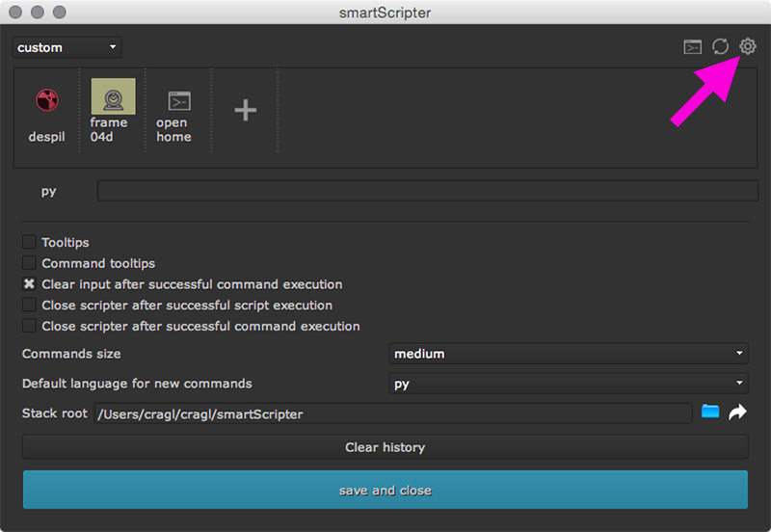This screenshot has width=771, height=532.
Task: Focus the py command input field
Action: [x=422, y=191]
